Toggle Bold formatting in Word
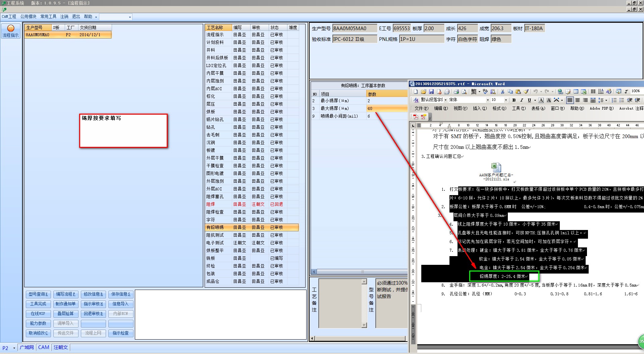Screen dimensions: 644x354 pyautogui.click(x=514, y=100)
